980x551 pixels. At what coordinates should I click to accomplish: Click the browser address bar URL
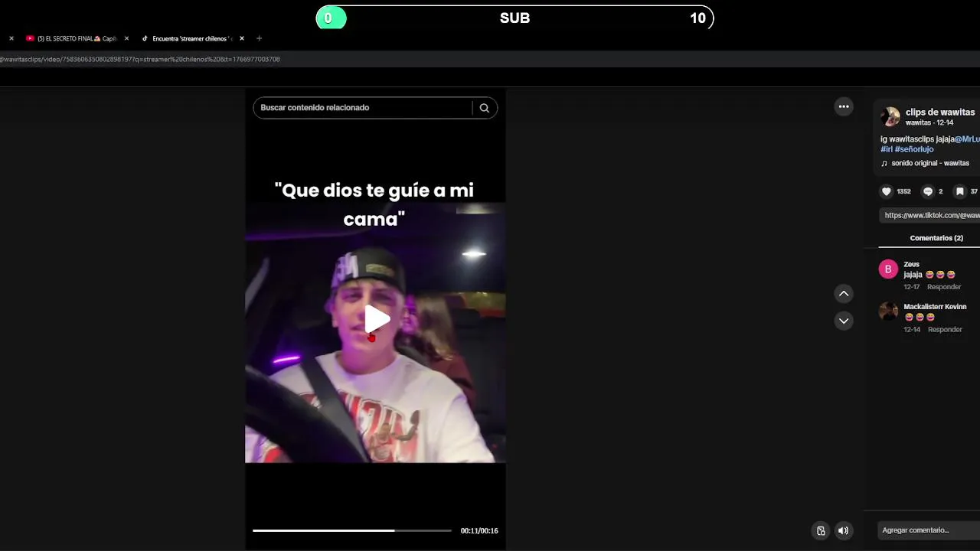140,59
